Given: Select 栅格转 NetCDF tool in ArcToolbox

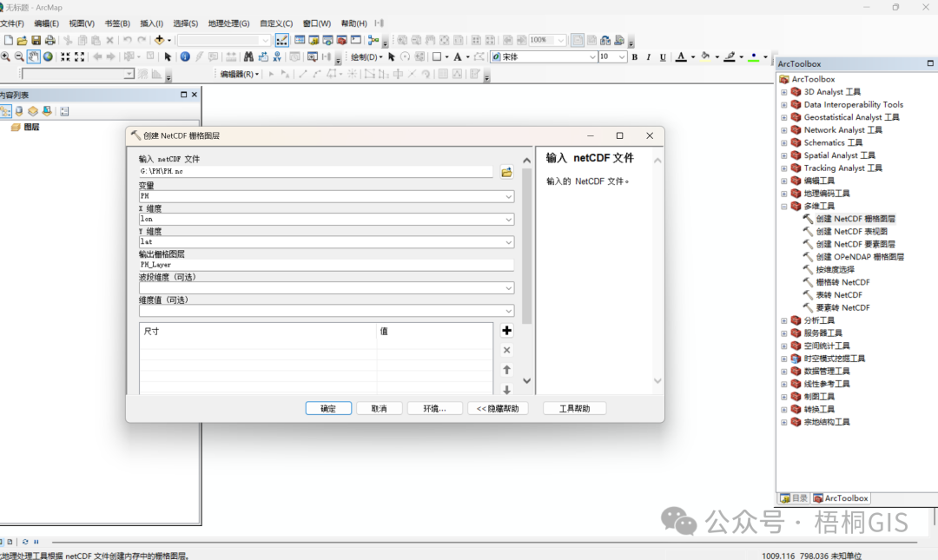Looking at the screenshot, I should click(842, 282).
